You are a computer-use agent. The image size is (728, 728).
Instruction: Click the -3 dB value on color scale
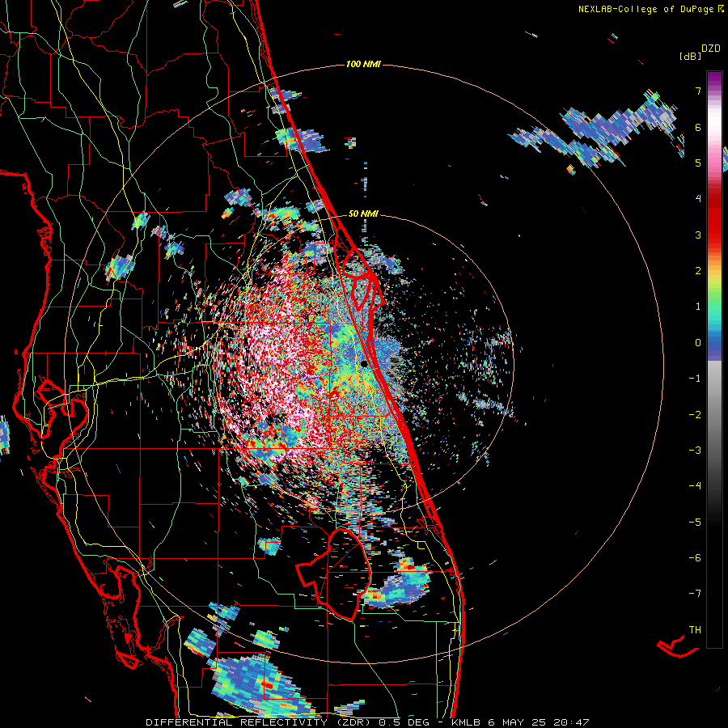pyautogui.click(x=695, y=450)
